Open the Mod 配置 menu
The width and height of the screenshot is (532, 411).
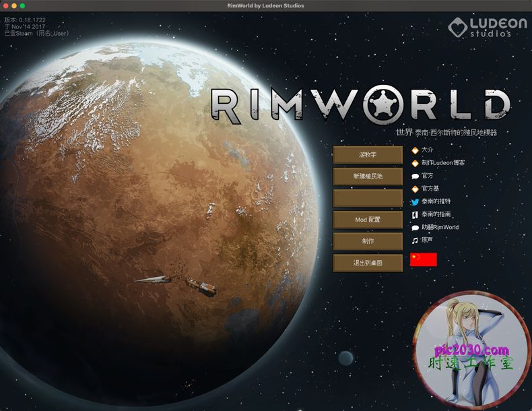[368, 220]
